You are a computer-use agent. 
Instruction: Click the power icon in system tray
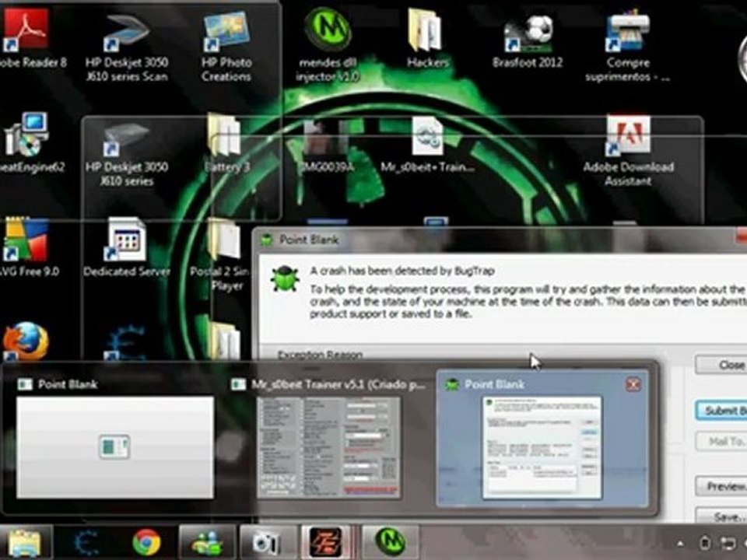click(x=706, y=544)
